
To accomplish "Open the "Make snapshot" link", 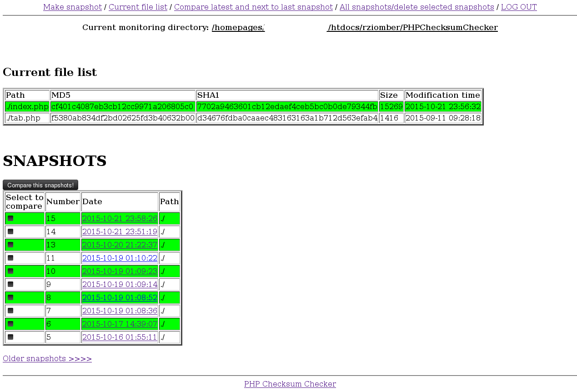I will (72, 7).
